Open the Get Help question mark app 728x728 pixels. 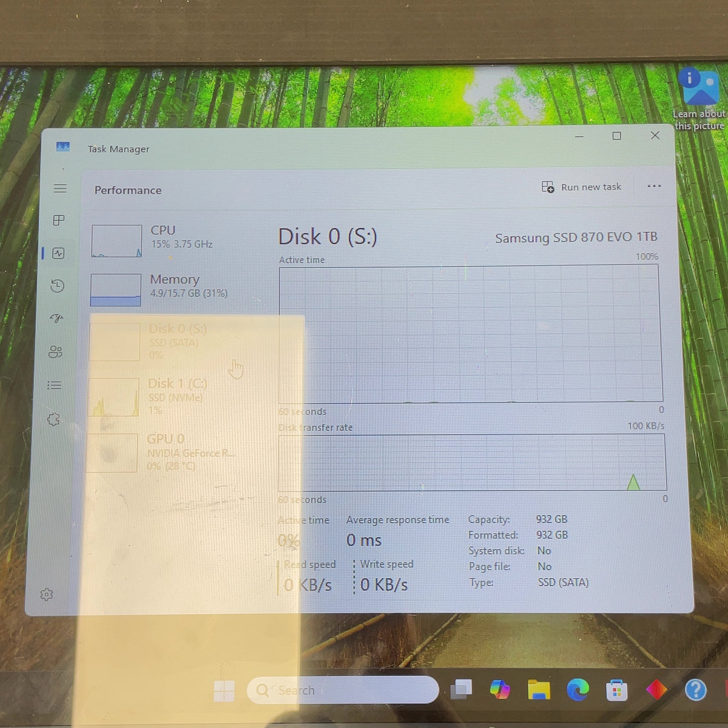pyautogui.click(x=696, y=690)
